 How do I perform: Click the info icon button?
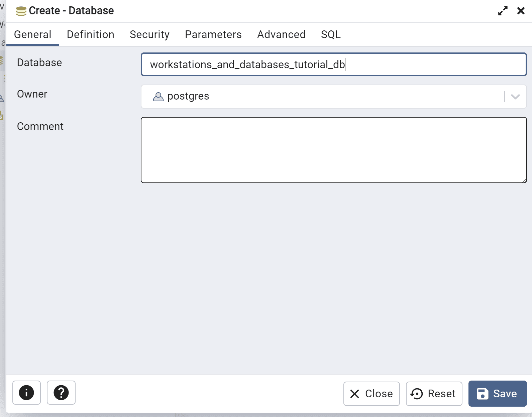[x=26, y=393]
